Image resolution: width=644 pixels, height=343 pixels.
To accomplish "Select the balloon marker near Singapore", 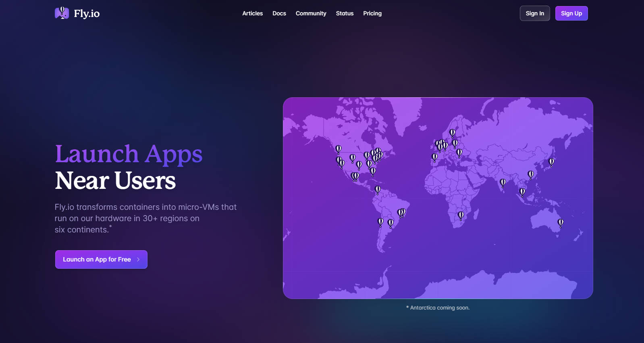I will coord(522,192).
